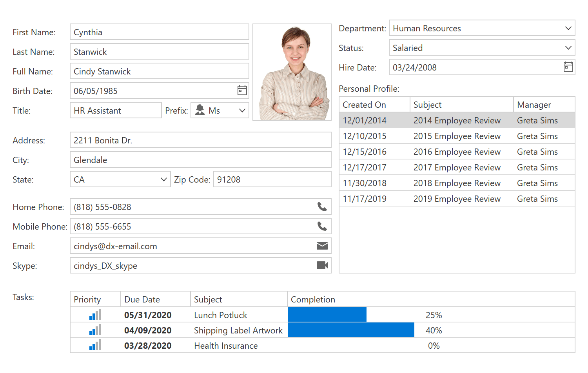
Task: Open the Hire Date calendar picker
Action: pos(568,67)
